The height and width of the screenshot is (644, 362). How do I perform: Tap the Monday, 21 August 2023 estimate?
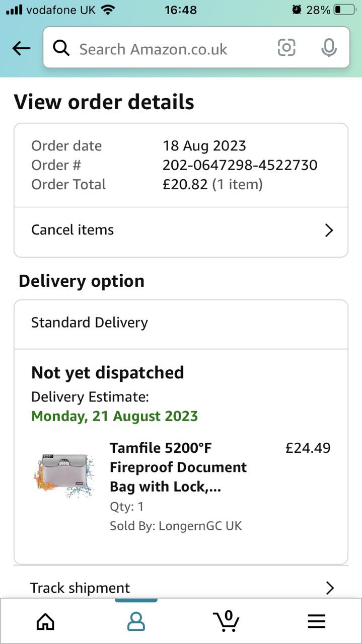114,417
